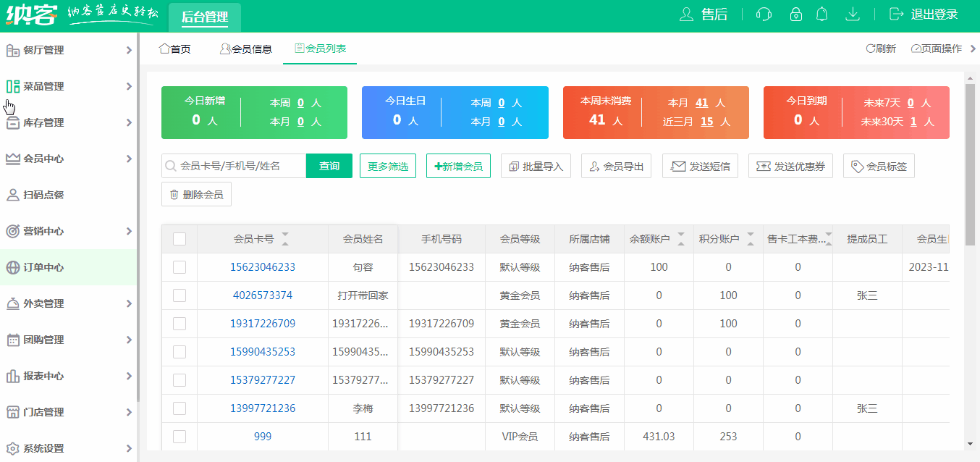The image size is (980, 462).
Task: Open the notification bell icon
Action: [821, 14]
